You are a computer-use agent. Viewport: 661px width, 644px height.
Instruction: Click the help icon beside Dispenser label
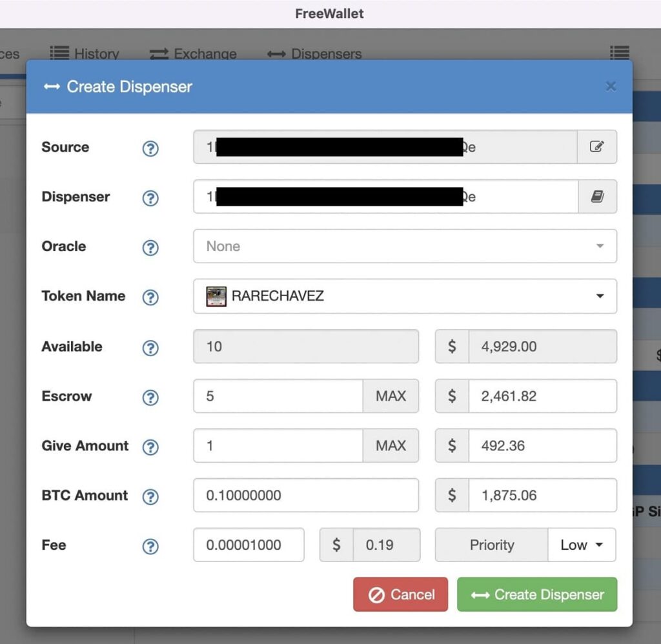[150, 197]
